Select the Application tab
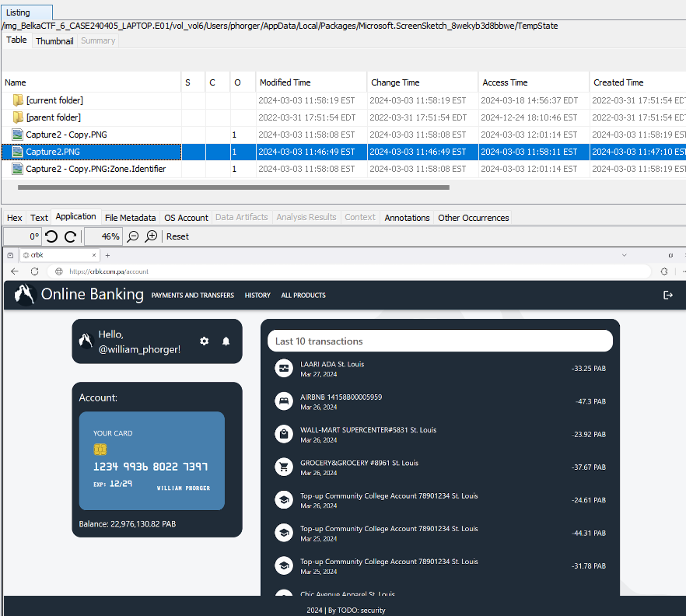This screenshot has height=616, width=686. pyautogui.click(x=75, y=216)
